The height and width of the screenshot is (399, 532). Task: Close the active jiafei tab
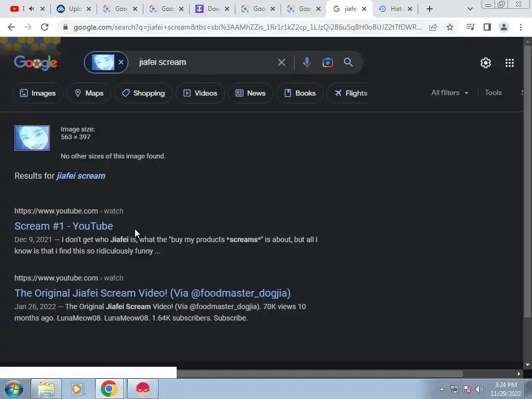tap(364, 9)
